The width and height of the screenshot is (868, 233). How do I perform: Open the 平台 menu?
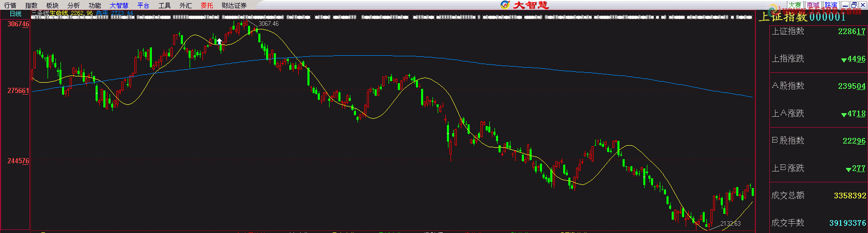tap(143, 5)
